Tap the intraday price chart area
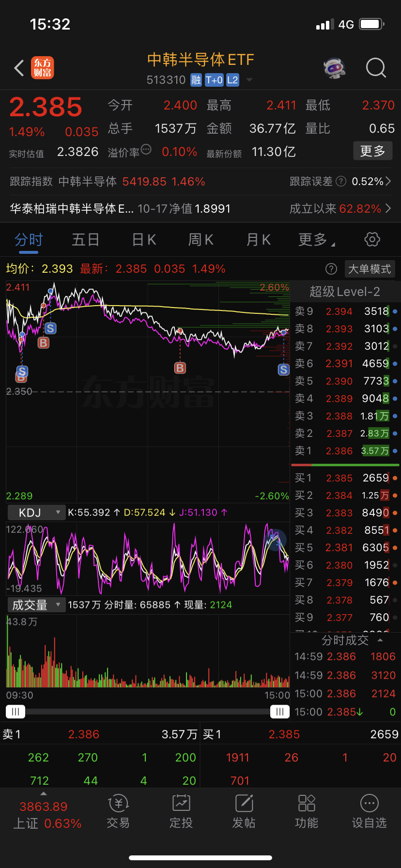This screenshot has height=868, width=401. pos(148,391)
